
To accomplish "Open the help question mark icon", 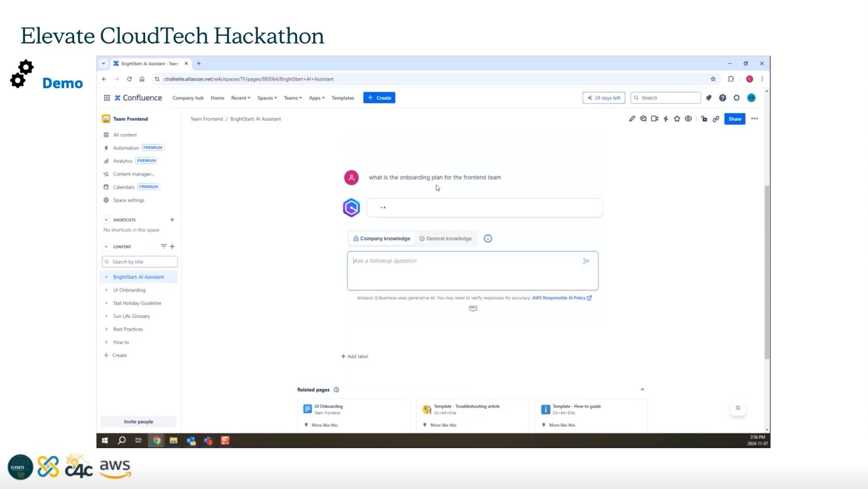I will click(722, 97).
